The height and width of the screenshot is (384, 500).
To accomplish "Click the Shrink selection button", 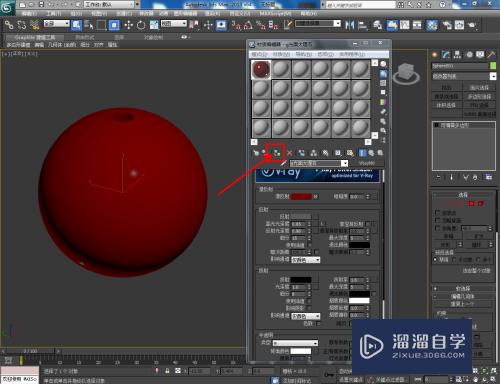I will (448, 236).
